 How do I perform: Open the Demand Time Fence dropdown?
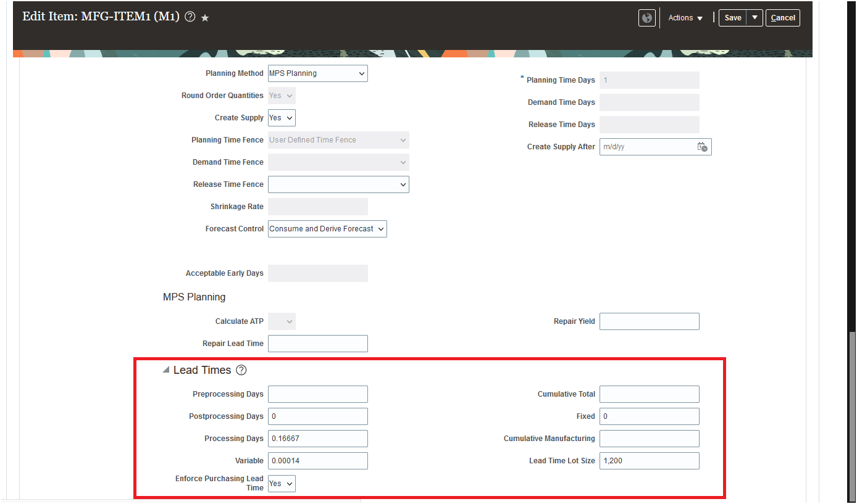click(338, 162)
